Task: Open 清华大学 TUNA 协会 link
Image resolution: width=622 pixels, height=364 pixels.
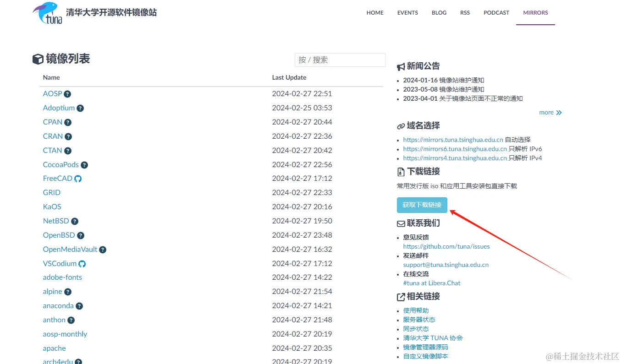Action: coord(433,338)
